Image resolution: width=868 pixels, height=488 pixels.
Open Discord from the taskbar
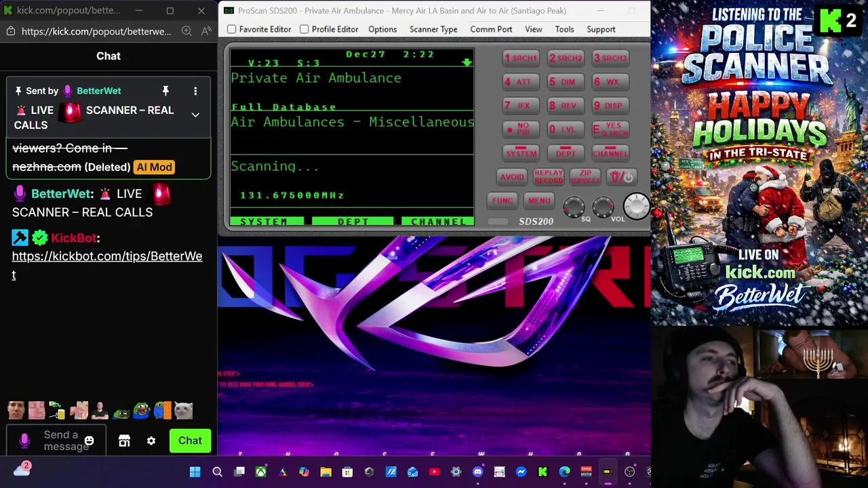tap(478, 472)
